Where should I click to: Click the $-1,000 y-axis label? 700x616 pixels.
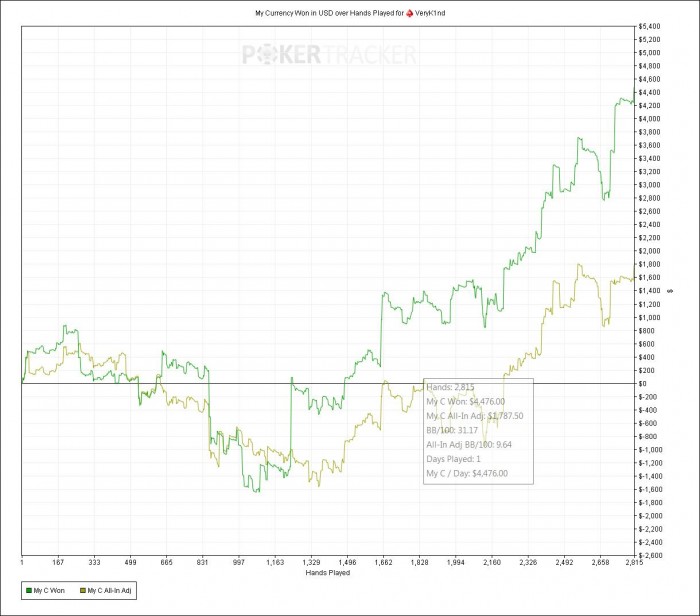tap(650, 450)
